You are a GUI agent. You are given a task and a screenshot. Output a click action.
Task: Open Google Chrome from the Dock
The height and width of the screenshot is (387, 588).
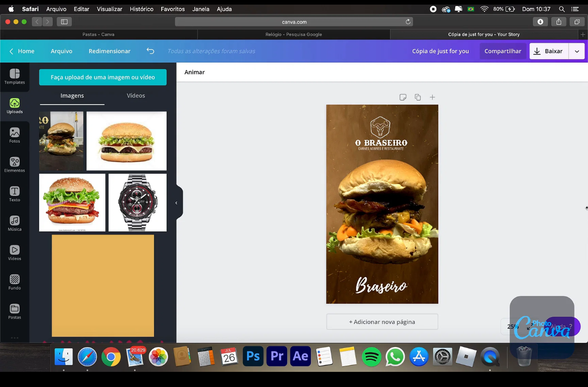111,357
